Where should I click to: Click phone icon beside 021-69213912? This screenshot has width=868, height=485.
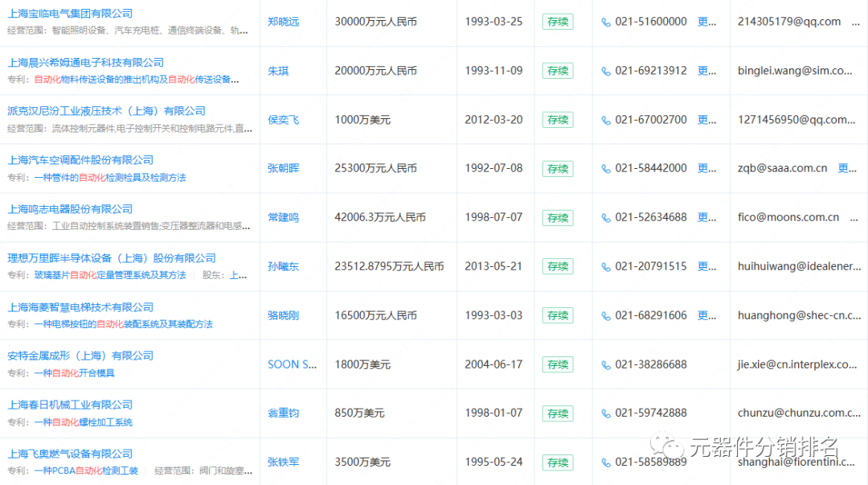click(606, 71)
